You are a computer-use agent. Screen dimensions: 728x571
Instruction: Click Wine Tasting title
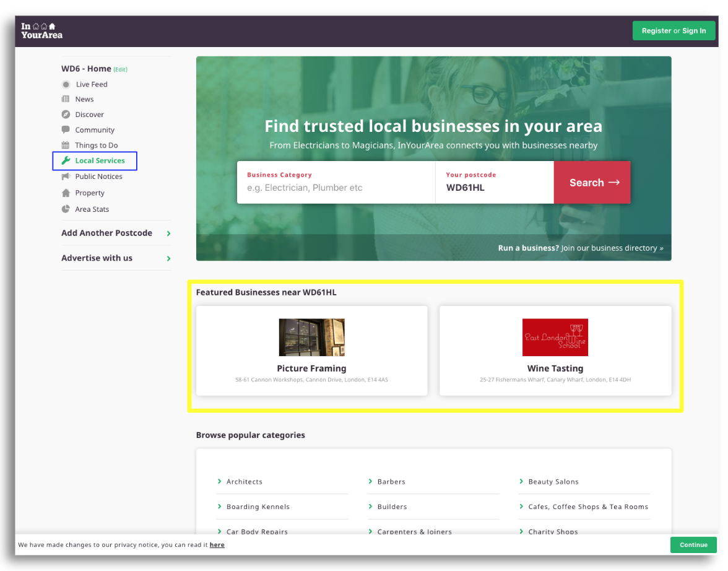555,368
